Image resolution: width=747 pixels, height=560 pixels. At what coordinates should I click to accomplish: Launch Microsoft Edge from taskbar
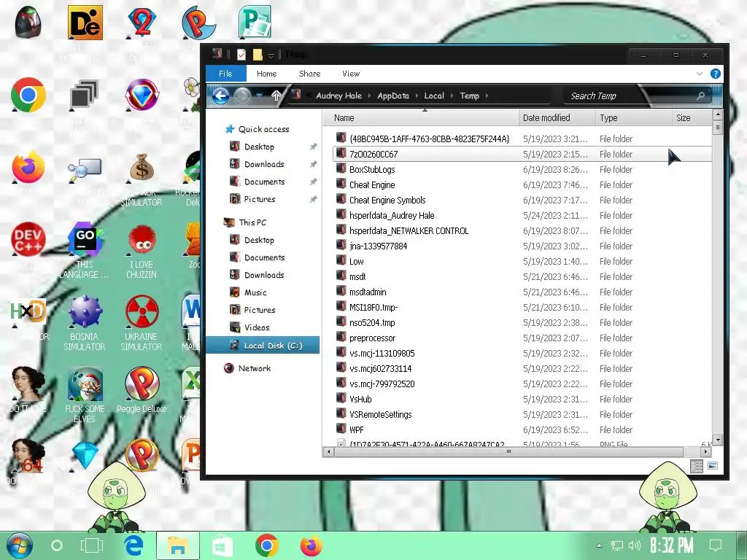click(x=134, y=545)
